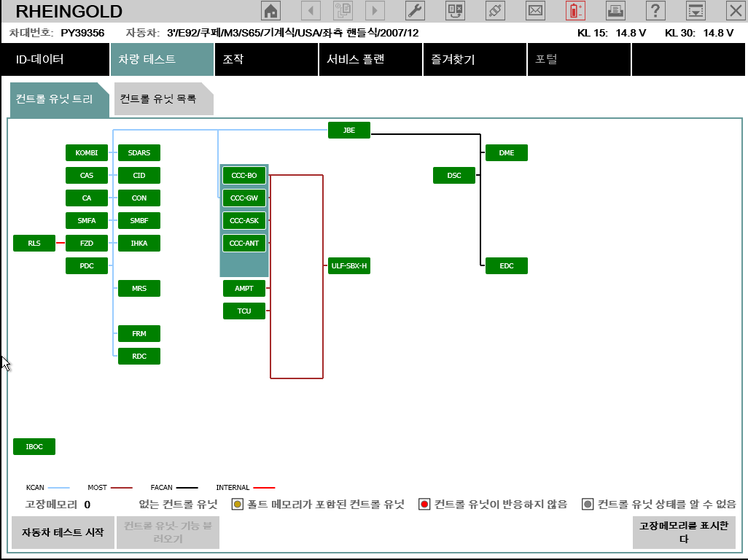
Task: Select the CA control unit
Action: click(x=87, y=198)
